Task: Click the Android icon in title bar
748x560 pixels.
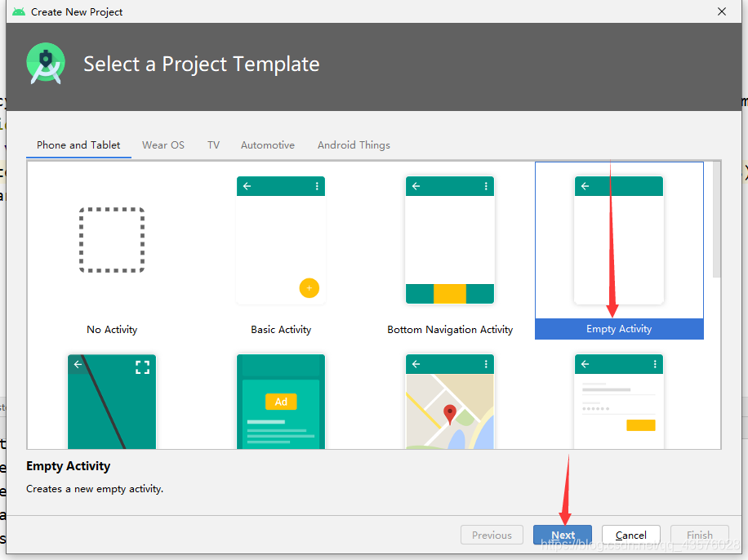Action: coord(19,11)
